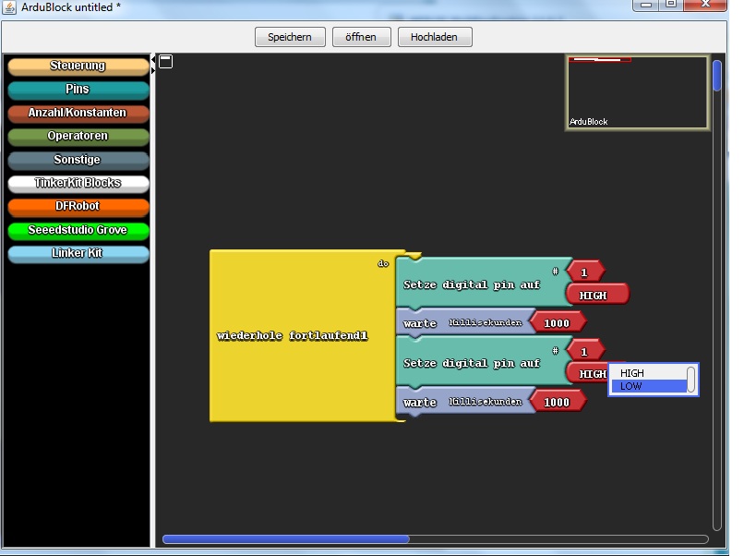
Task: Click the first warte block's 1000 value
Action: point(557,322)
